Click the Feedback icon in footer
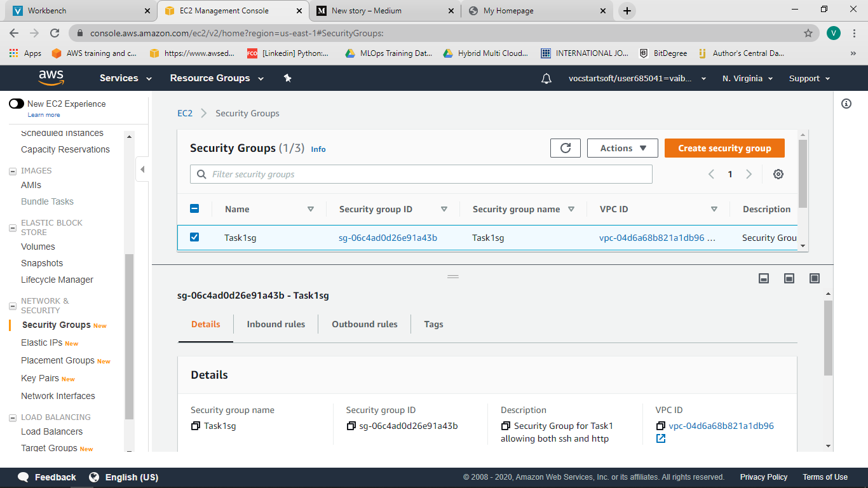 [x=24, y=477]
